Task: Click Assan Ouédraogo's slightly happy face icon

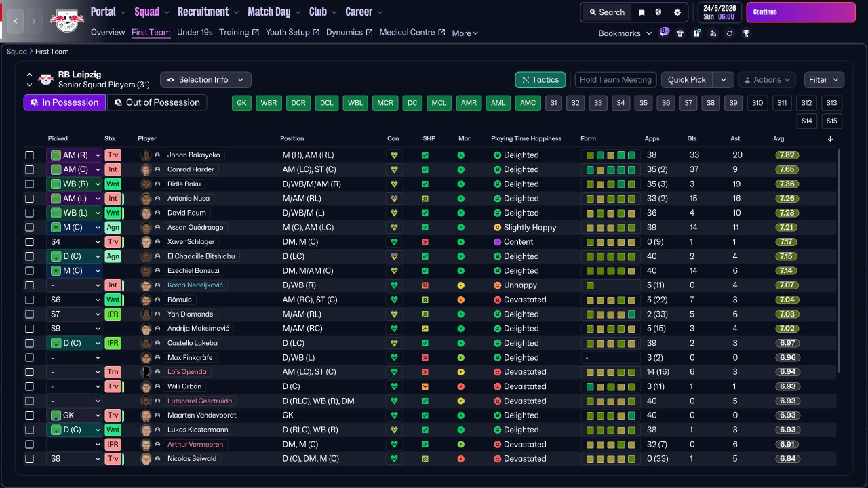Action: click(497, 228)
